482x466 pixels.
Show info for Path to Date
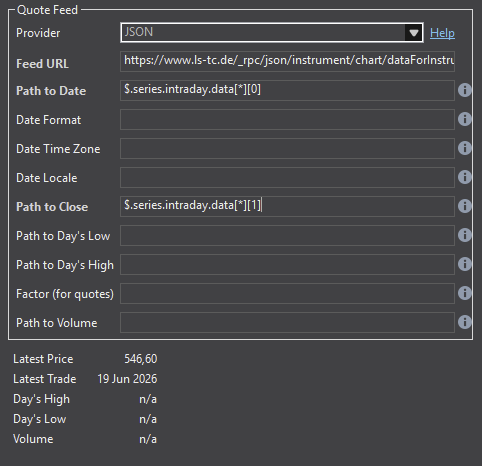pos(465,90)
